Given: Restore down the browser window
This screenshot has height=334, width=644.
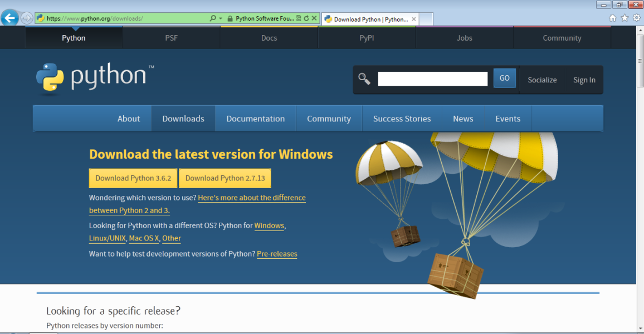Looking at the screenshot, I should [619, 4].
